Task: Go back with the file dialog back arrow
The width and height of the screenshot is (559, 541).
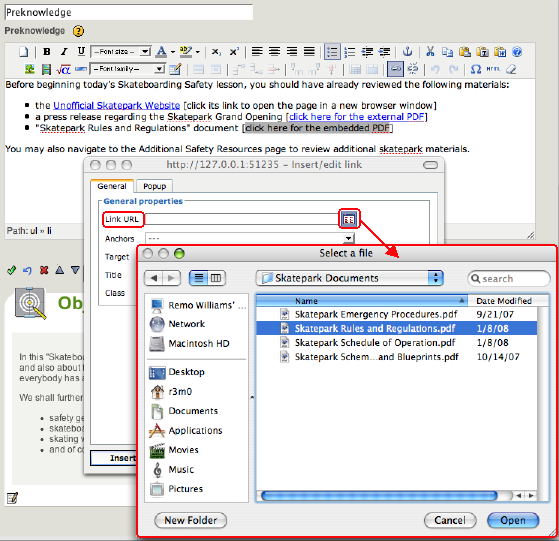Action: pos(154,278)
